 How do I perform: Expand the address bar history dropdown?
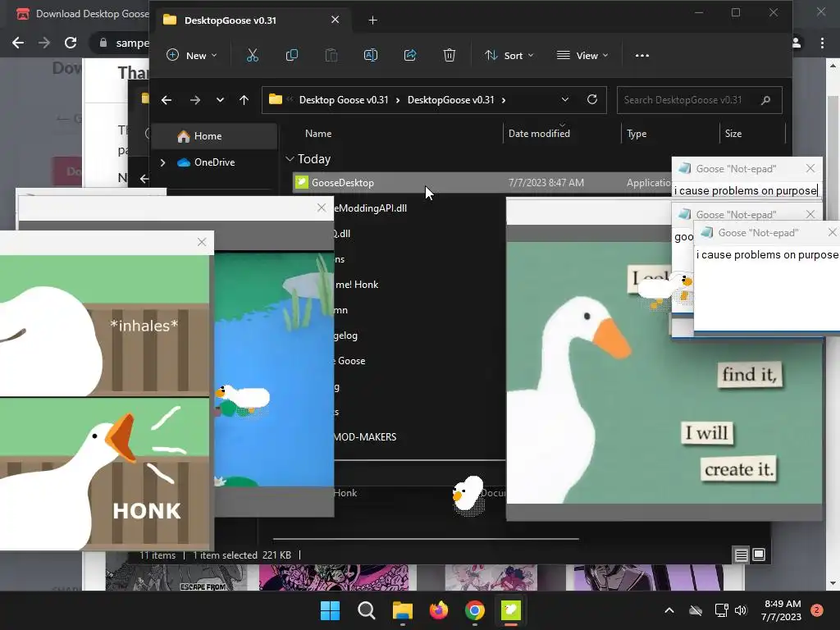click(x=564, y=99)
